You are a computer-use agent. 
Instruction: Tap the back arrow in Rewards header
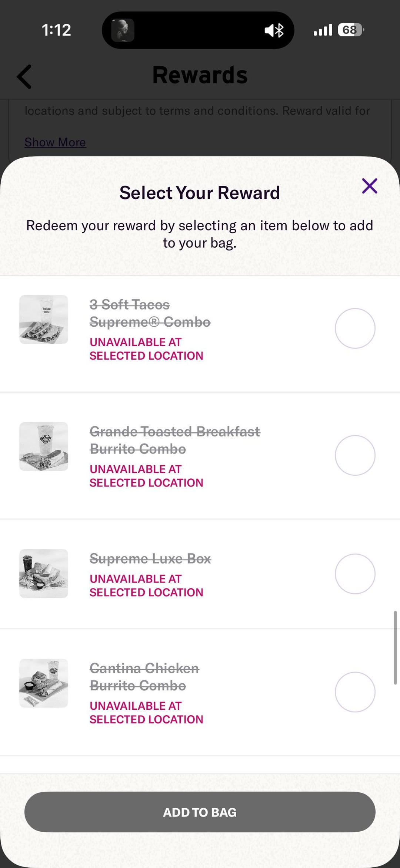tap(24, 77)
